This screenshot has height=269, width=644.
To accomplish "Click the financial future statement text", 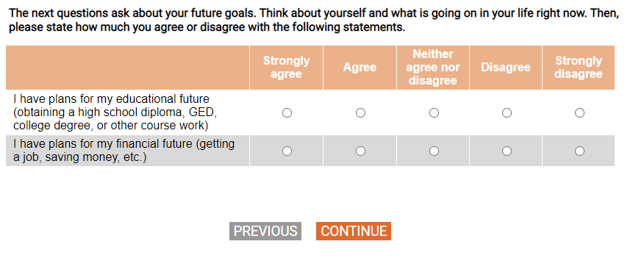I will 124,151.
